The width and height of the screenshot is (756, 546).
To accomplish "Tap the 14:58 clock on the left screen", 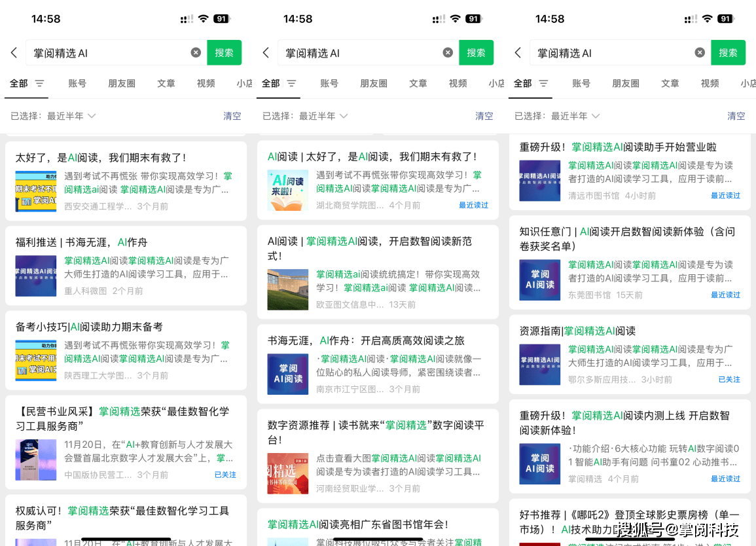I will click(46, 19).
